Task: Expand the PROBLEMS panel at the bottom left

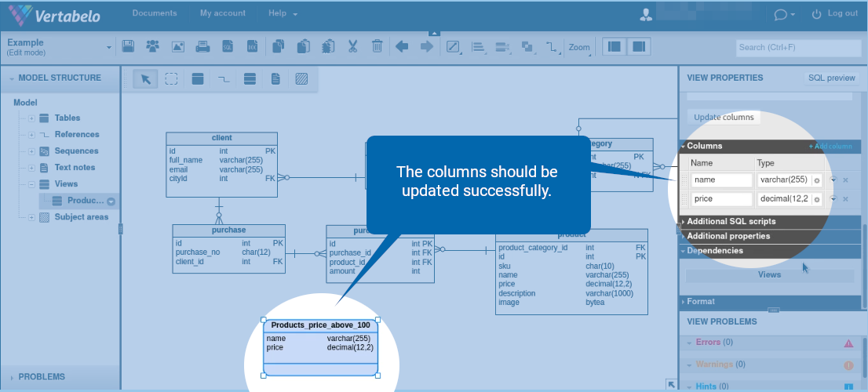Action: click(12, 378)
